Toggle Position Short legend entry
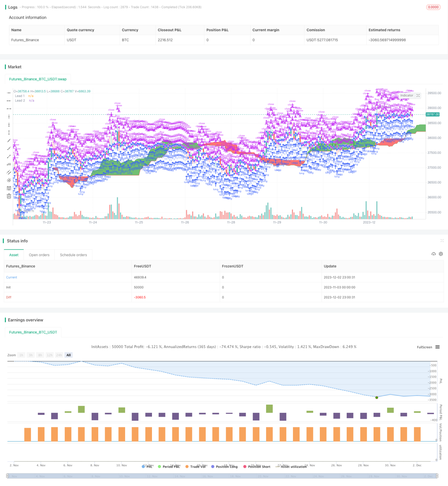The width and height of the screenshot is (448, 486). pyautogui.click(x=257, y=467)
